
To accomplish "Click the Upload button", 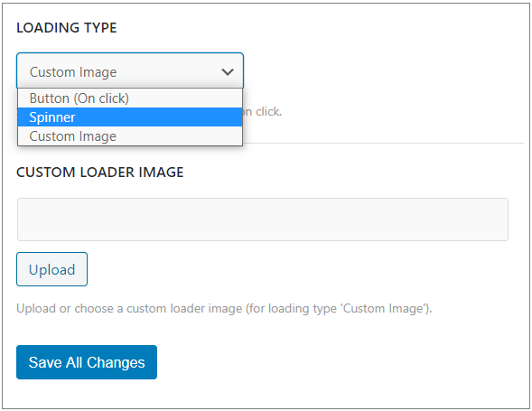I will (51, 269).
